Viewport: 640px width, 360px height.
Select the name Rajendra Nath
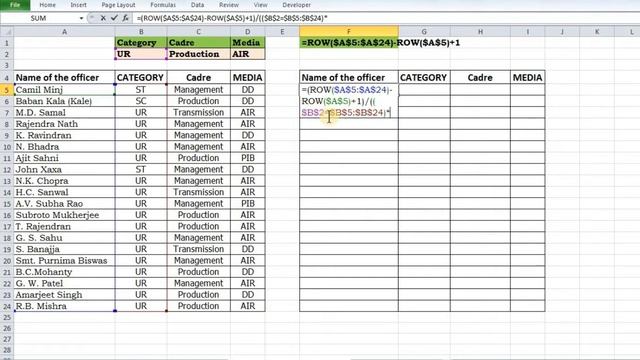(47, 124)
